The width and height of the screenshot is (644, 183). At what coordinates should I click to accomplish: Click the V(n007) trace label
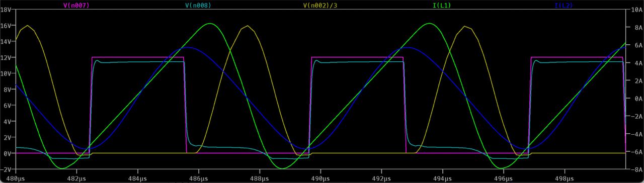pyautogui.click(x=76, y=5)
